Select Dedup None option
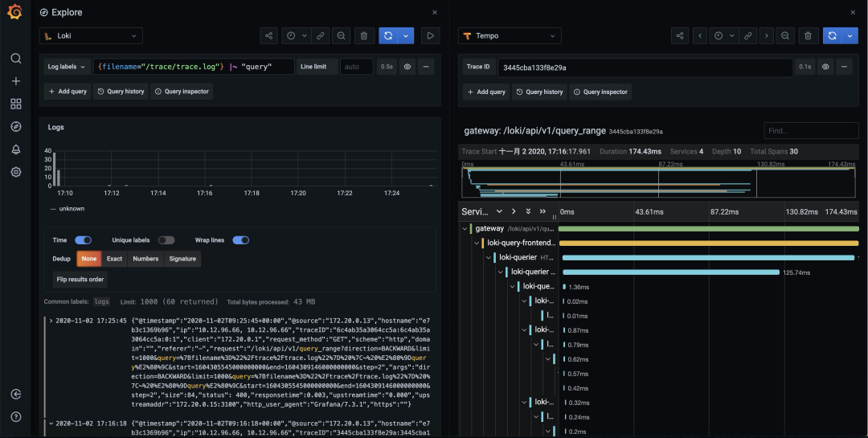 click(88, 259)
